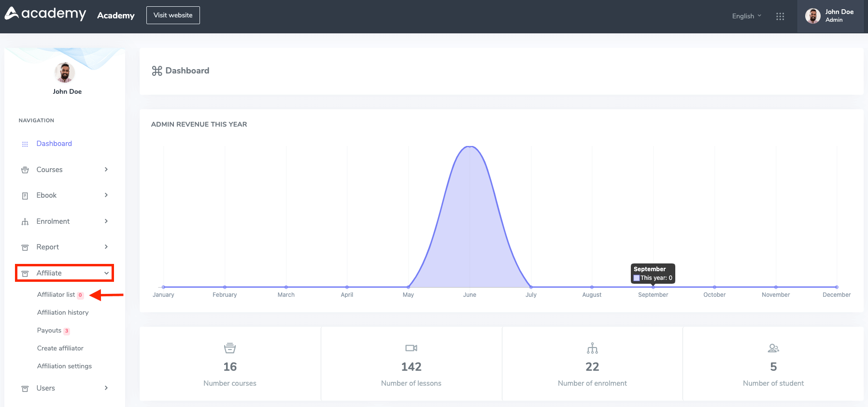Click the Enrolment hierarchy icon in sidebar
The height and width of the screenshot is (407, 868).
(25, 222)
